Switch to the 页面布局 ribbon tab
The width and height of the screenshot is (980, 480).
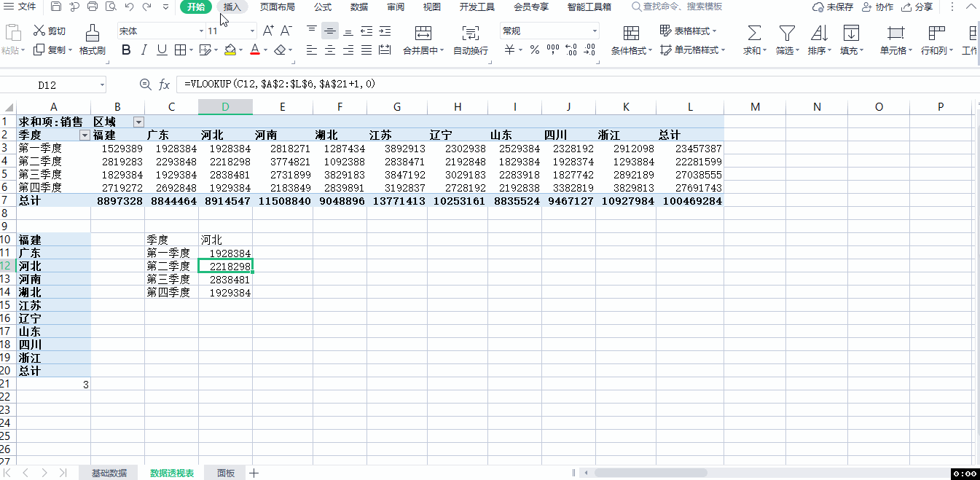[x=278, y=7]
